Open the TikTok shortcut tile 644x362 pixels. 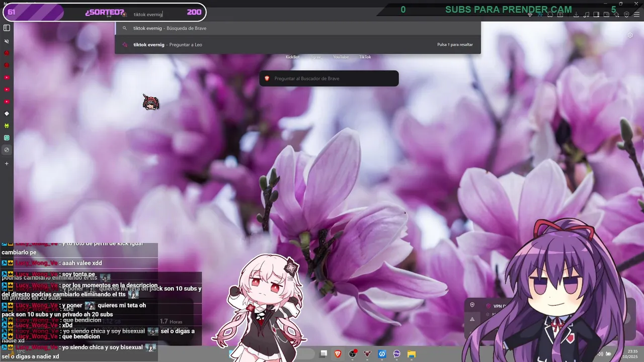pos(365,57)
